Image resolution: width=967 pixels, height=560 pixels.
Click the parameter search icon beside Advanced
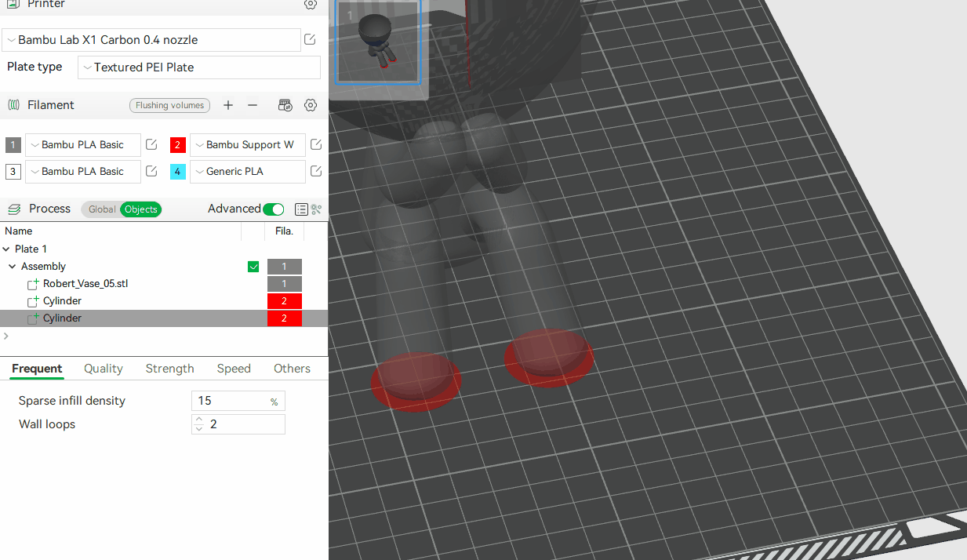[x=316, y=209]
